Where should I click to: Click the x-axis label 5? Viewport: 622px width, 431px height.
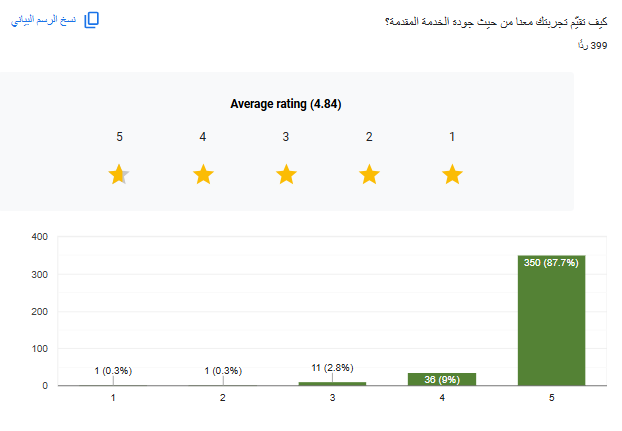[x=551, y=398]
